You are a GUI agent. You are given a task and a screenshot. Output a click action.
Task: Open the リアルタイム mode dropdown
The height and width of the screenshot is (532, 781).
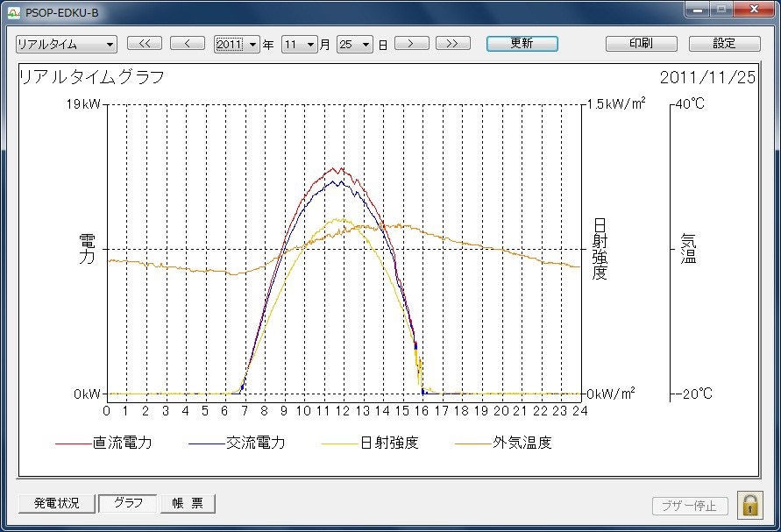click(x=66, y=45)
